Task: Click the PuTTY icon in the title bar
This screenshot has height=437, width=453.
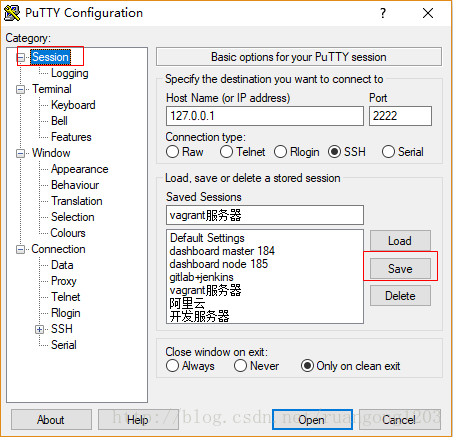Action: 12,13
